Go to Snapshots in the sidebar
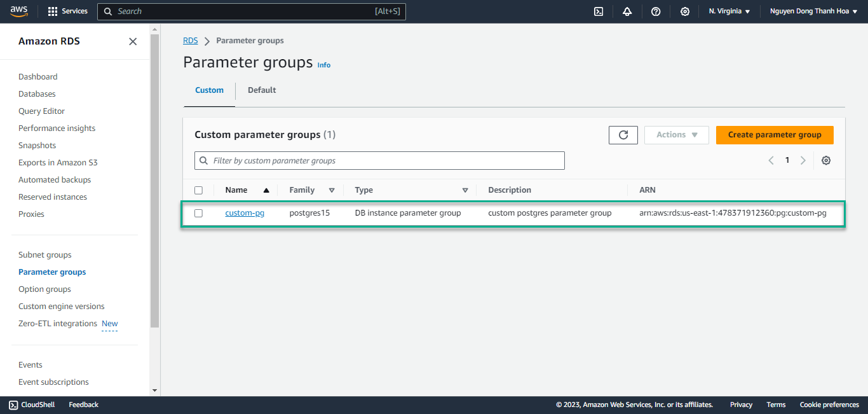868x414 pixels. point(37,146)
